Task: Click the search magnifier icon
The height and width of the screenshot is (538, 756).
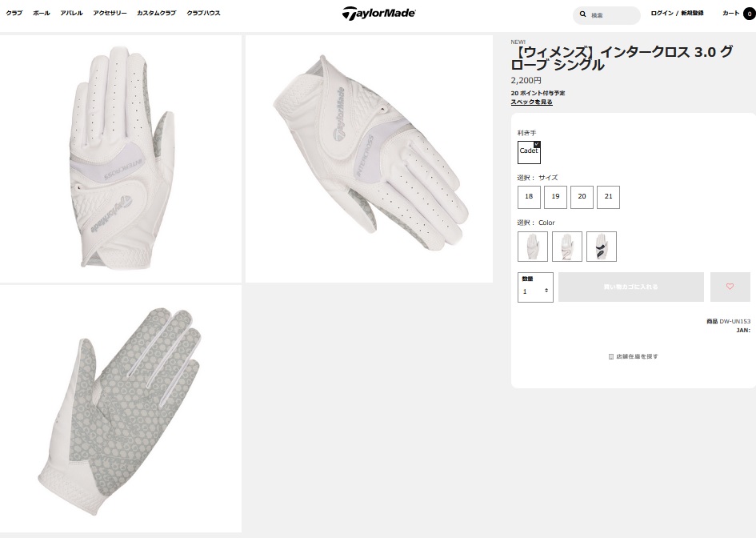Action: point(582,14)
